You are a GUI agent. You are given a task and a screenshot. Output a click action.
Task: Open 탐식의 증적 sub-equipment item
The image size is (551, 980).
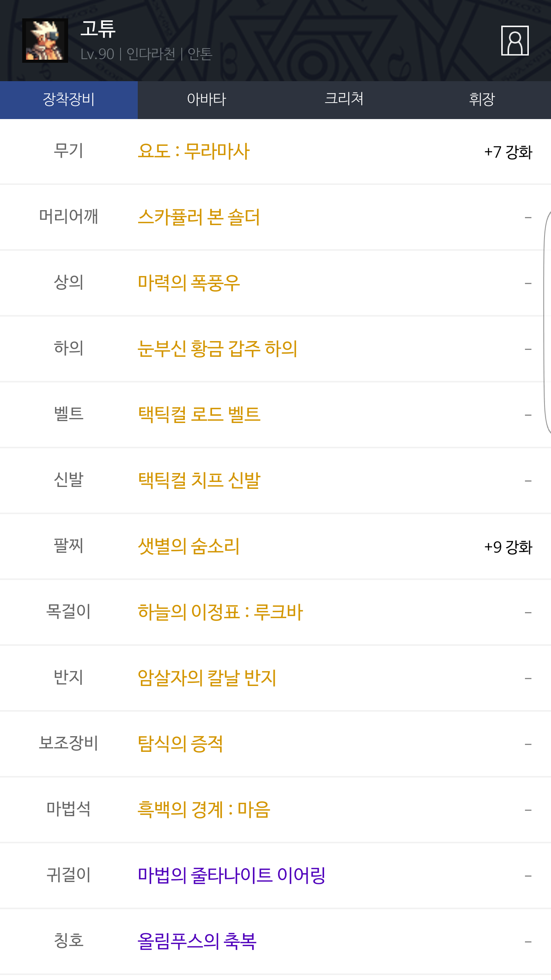click(x=180, y=744)
